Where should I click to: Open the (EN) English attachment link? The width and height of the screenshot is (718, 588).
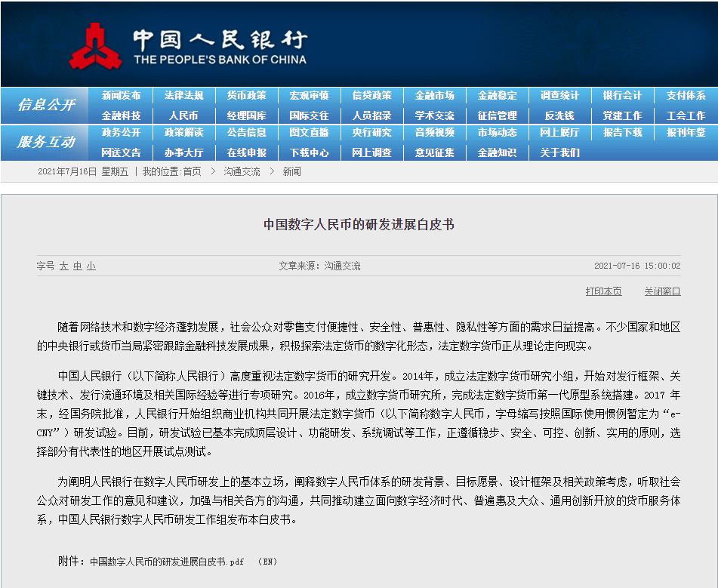click(267, 562)
